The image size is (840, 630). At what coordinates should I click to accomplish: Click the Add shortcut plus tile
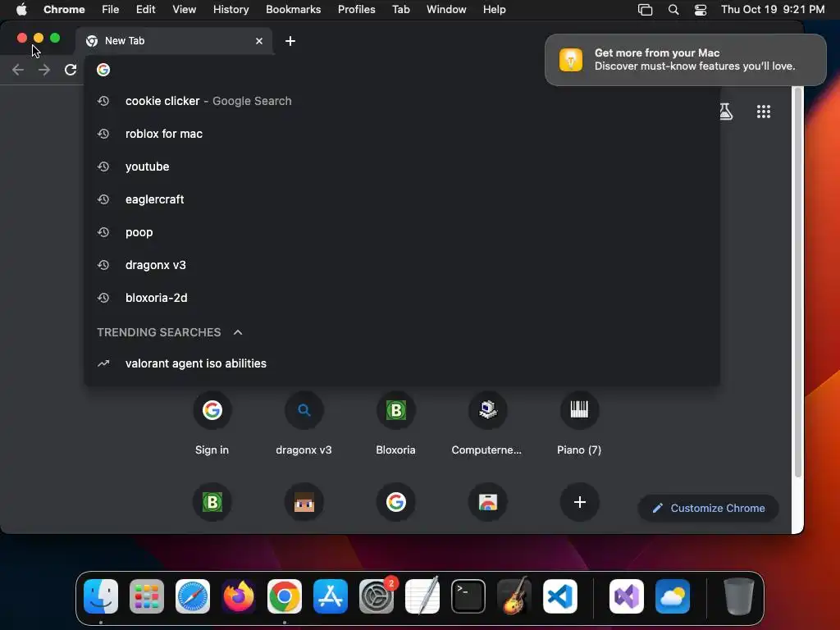579,502
